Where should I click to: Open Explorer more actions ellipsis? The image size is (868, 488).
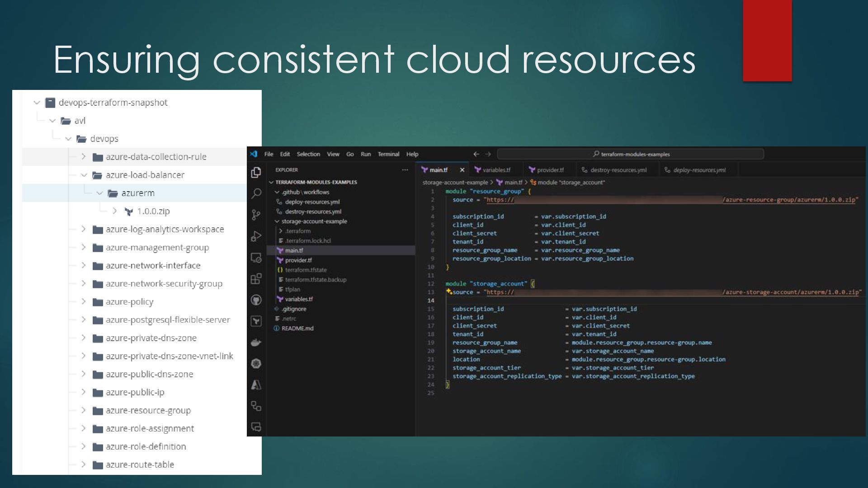click(x=405, y=170)
